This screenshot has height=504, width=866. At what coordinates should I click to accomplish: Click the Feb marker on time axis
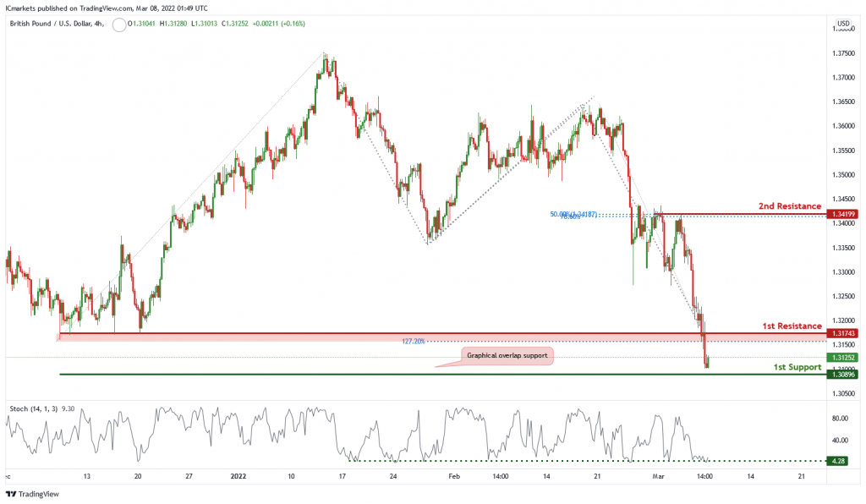point(454,476)
